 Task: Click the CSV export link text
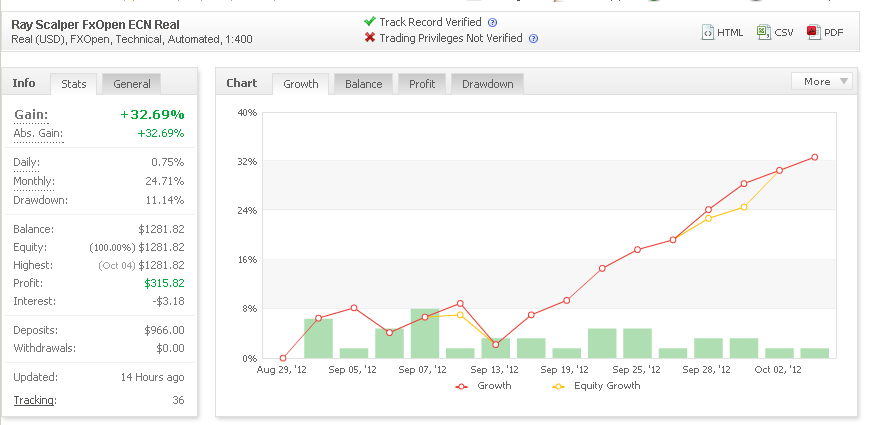[783, 33]
